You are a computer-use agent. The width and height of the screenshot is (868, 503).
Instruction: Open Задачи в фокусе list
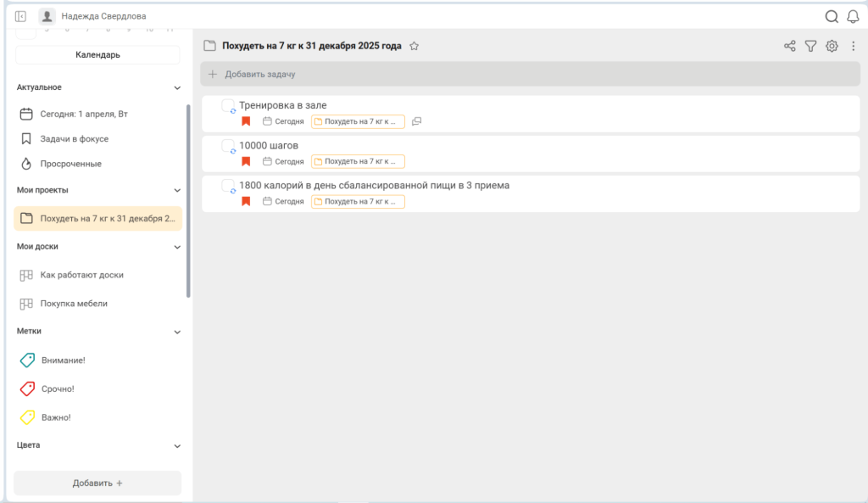[75, 139]
